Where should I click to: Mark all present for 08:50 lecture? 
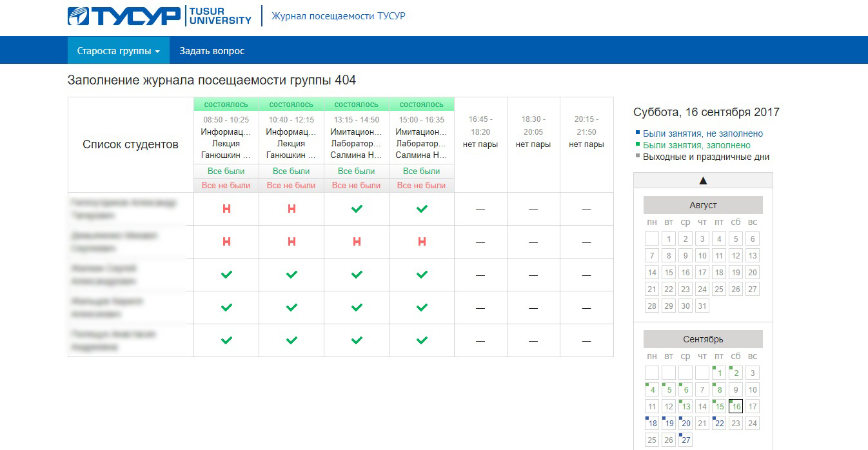coord(226,171)
